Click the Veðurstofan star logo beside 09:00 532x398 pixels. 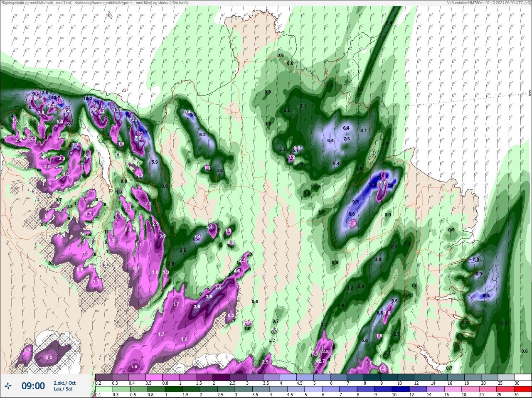click(x=8, y=386)
